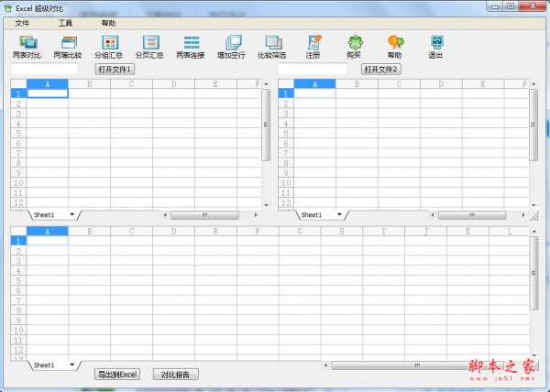Launch the 两簿比较 workbook compare tool
Screen dimensions: 550x392
click(68, 48)
